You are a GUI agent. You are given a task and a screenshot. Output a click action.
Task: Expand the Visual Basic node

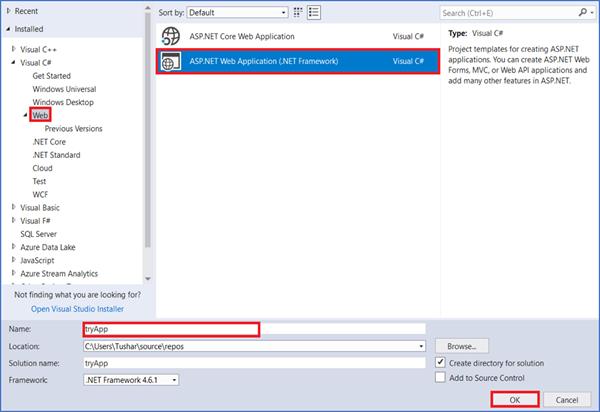coord(14,207)
